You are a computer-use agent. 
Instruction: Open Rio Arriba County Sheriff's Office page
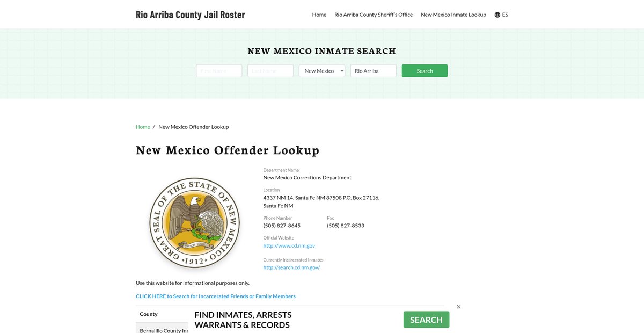pyautogui.click(x=374, y=15)
